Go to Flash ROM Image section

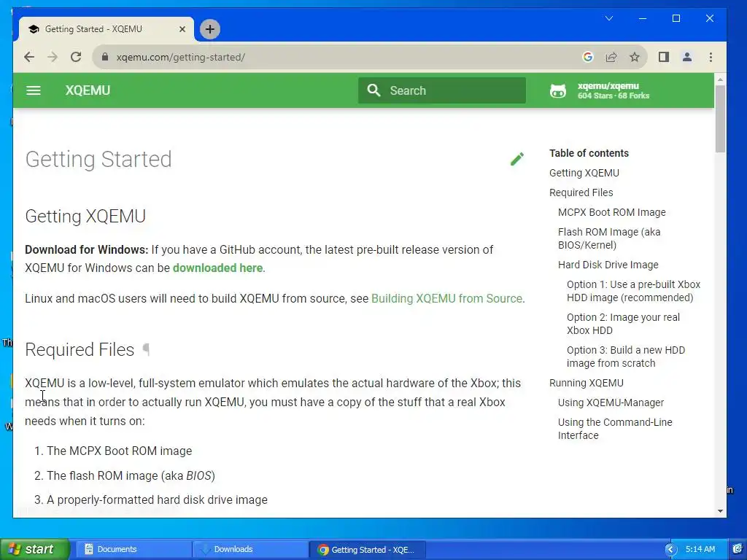click(x=609, y=238)
